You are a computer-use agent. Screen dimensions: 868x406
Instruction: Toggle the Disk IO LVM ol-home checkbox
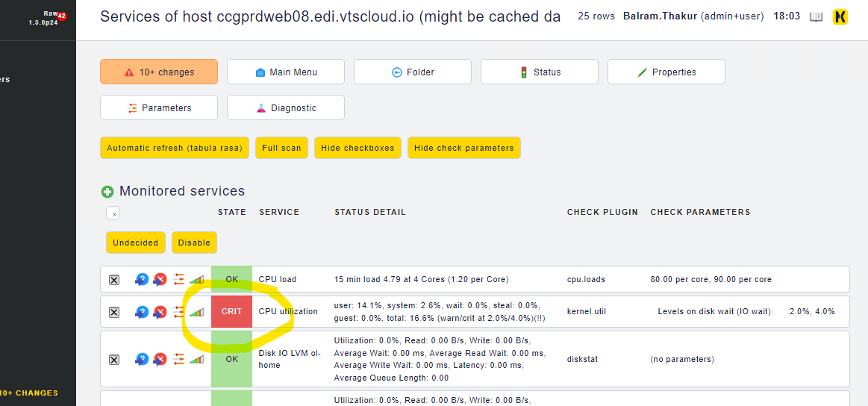coord(114,360)
